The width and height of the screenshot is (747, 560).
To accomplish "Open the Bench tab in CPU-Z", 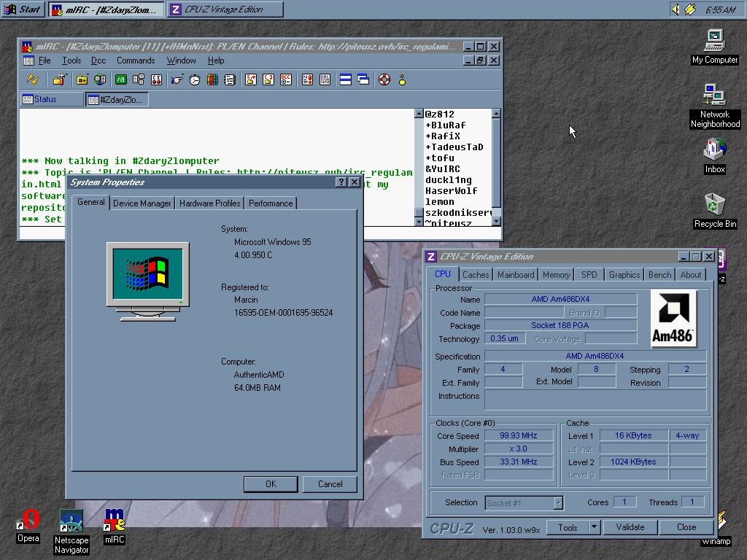I will (659, 275).
